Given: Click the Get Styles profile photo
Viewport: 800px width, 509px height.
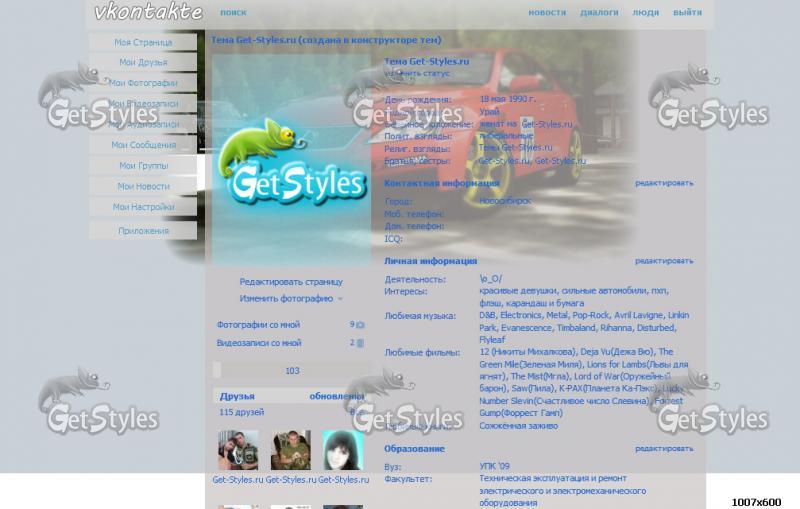Looking at the screenshot, I should click(x=290, y=160).
